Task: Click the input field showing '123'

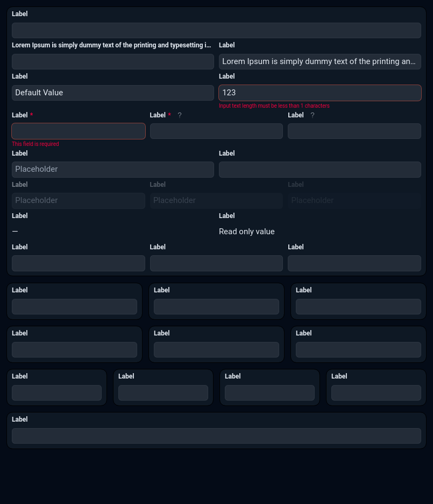Action: click(320, 93)
